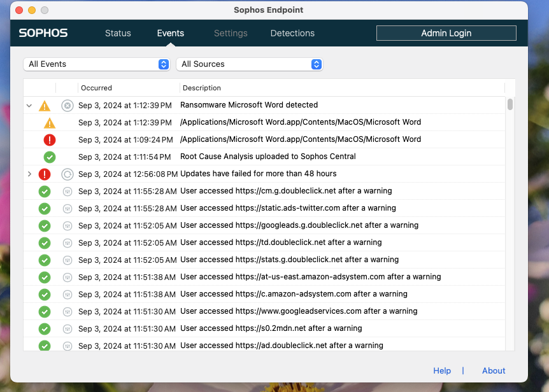The width and height of the screenshot is (549, 392).
Task: Click the green check for www.googleadservices.com event
Action: 45,312
